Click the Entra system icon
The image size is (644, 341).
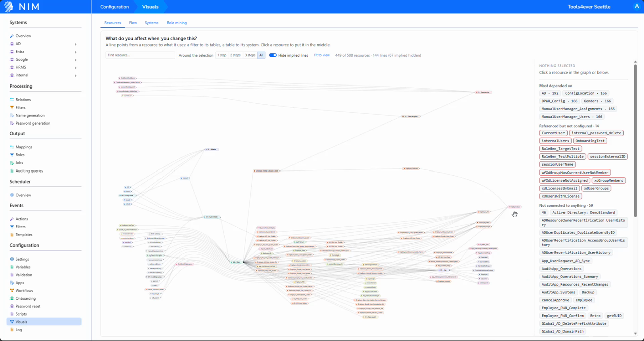point(12,52)
